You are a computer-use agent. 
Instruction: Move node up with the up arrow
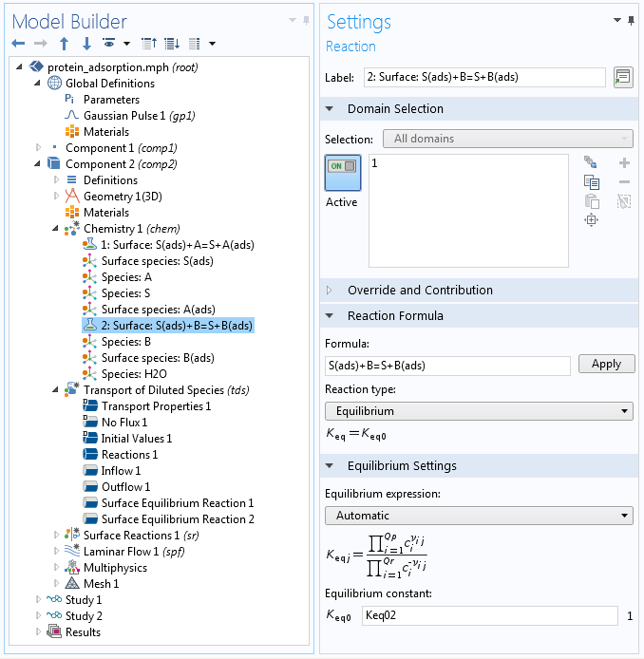[64, 44]
